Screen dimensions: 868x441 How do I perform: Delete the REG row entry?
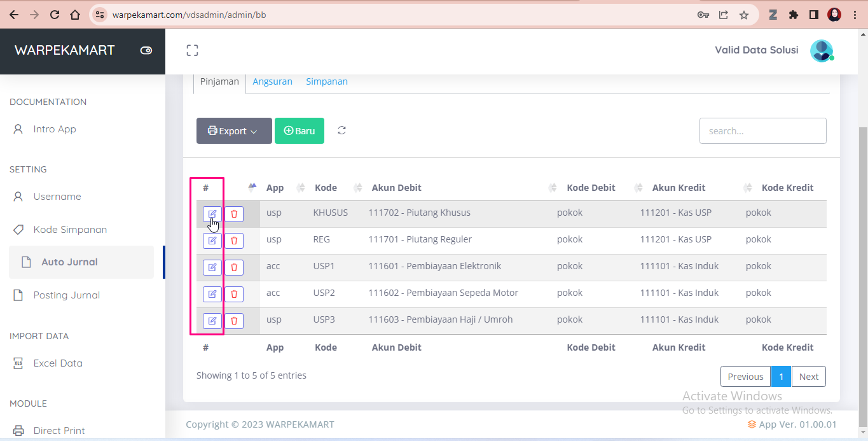pyautogui.click(x=234, y=241)
